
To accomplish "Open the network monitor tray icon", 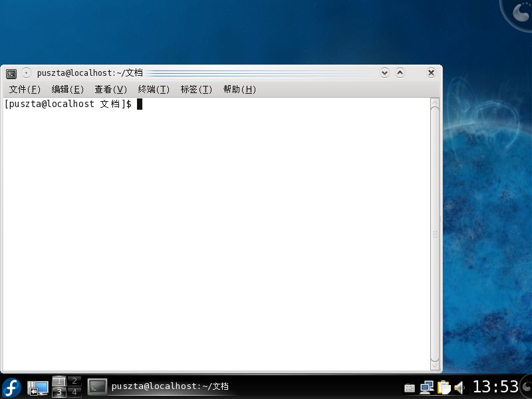I will [426, 388].
